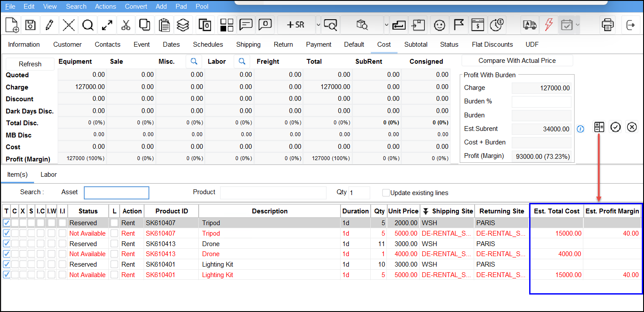644x312 pixels.
Task: Open the dropdown arrow beside calendar check icon
Action: (x=578, y=25)
